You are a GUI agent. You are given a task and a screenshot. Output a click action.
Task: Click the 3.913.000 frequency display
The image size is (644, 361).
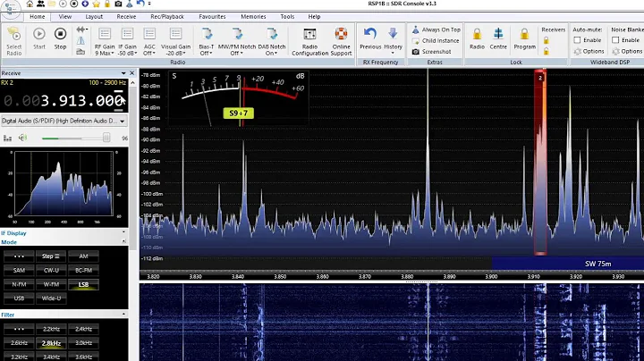point(81,100)
